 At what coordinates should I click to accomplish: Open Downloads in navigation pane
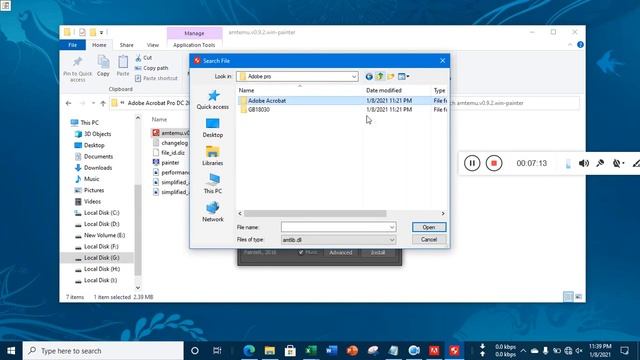click(x=93, y=168)
